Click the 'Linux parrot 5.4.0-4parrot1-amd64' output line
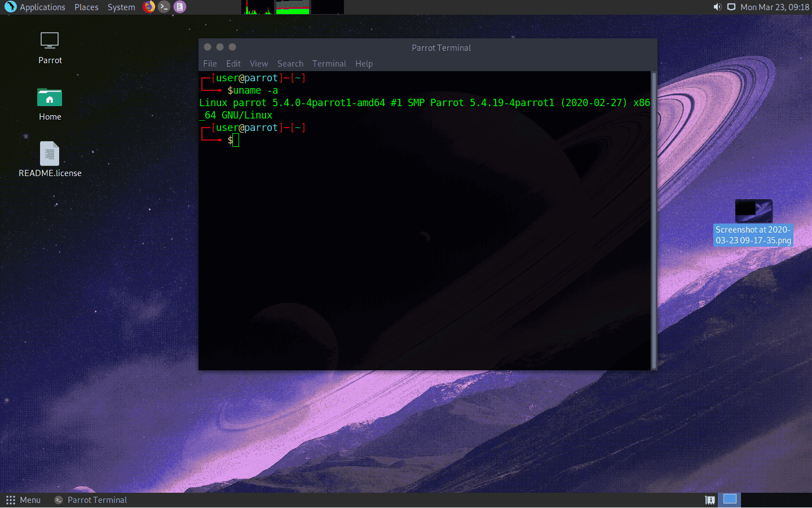 point(425,103)
